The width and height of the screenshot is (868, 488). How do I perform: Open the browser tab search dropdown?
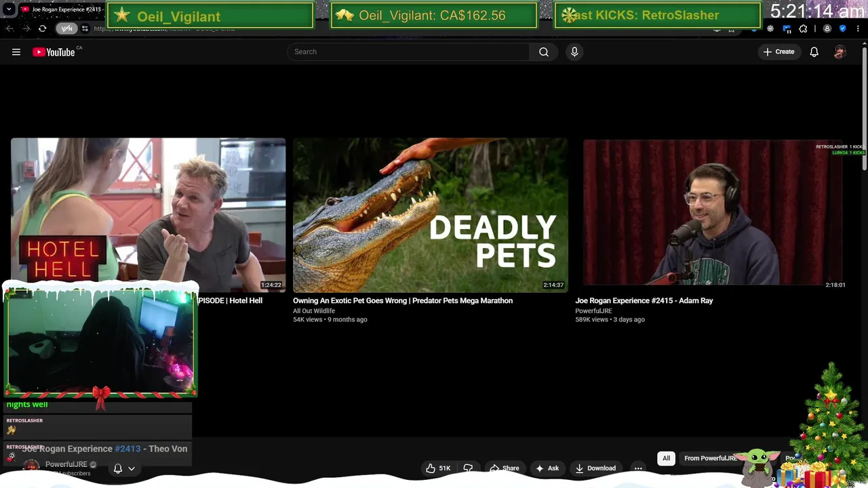pos(9,9)
